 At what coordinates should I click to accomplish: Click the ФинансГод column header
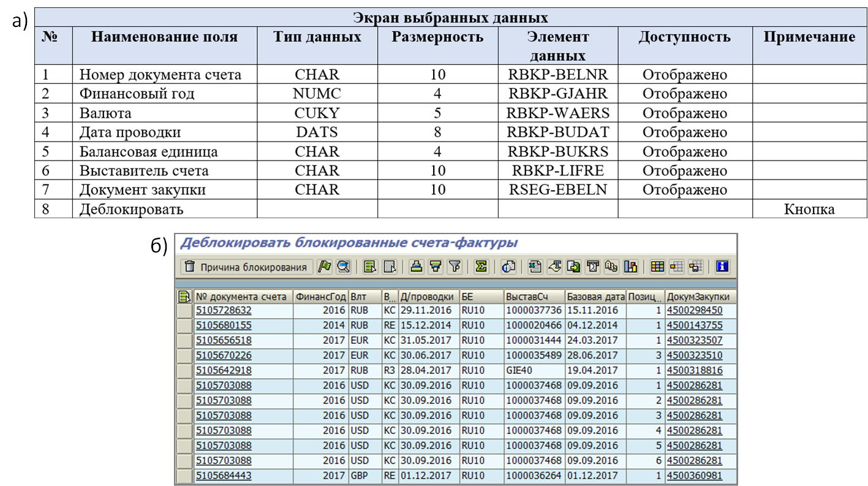[321, 297]
